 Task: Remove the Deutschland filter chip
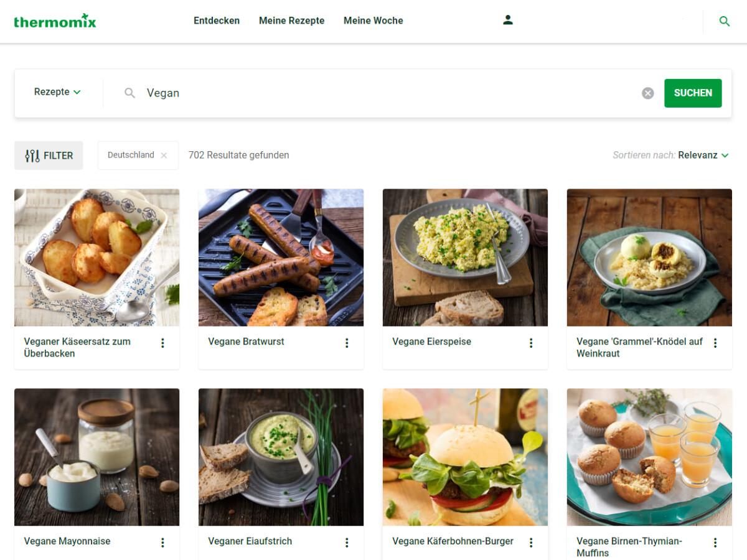click(x=164, y=156)
